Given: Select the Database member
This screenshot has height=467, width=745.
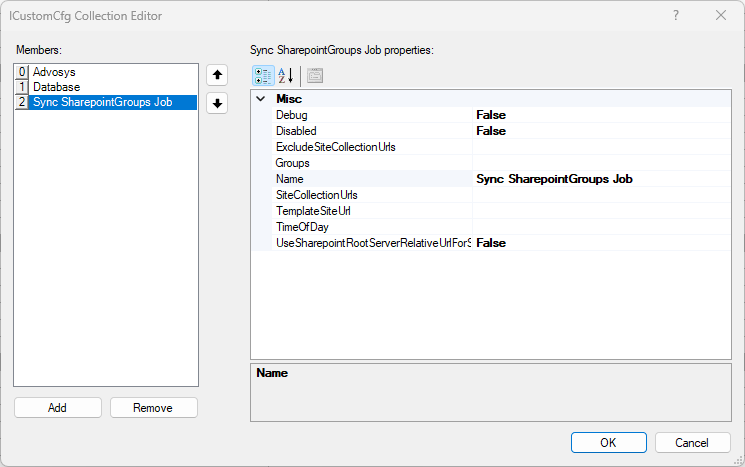Looking at the screenshot, I should click(57, 87).
